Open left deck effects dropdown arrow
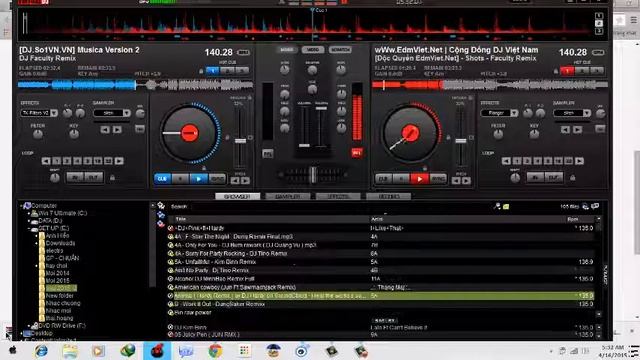640x360 pixels. pyautogui.click(x=54, y=113)
